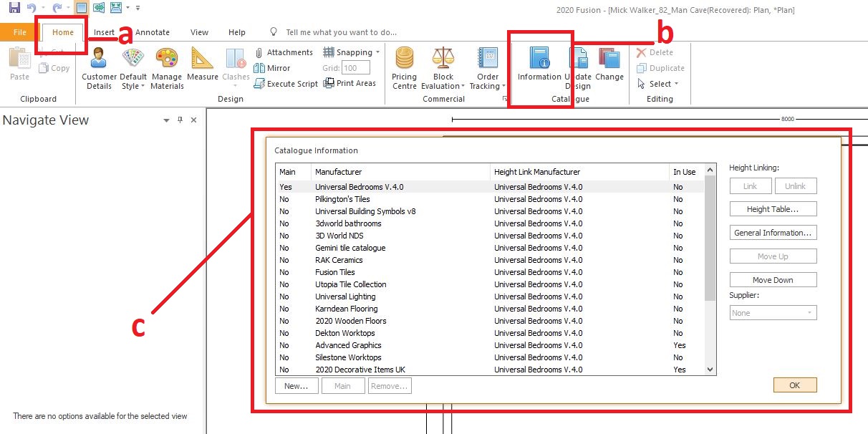This screenshot has width=868, height=434.
Task: Click the Commercial group dialog launcher
Action: (x=504, y=99)
